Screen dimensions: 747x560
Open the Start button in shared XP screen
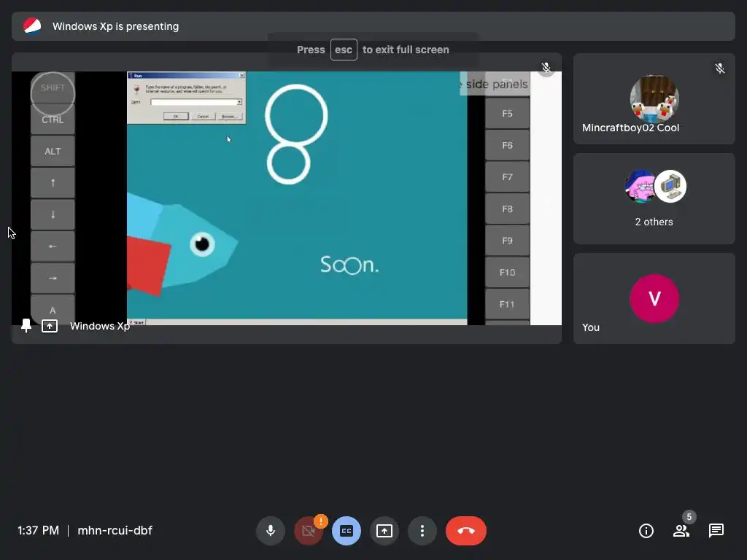[x=136, y=322]
